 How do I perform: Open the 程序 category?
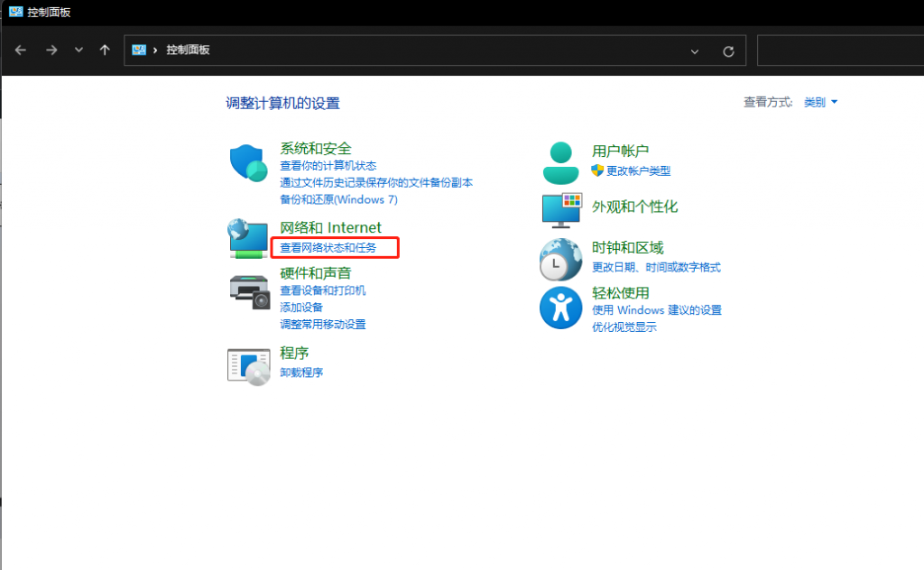point(294,354)
